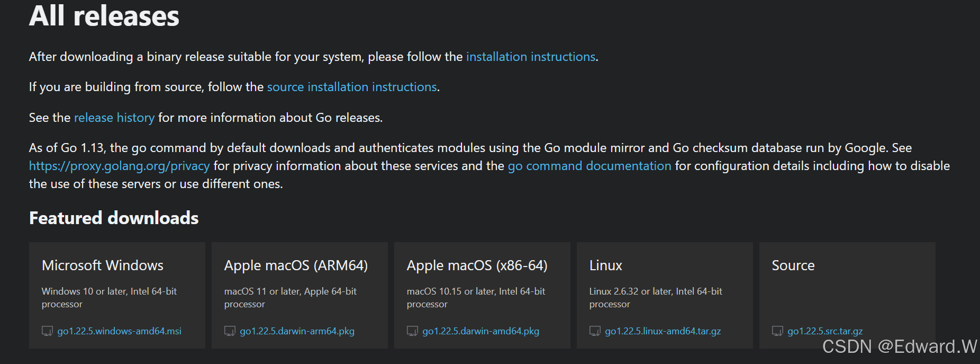Select the Linux card title
This screenshot has width=980, height=364.
coord(606,265)
